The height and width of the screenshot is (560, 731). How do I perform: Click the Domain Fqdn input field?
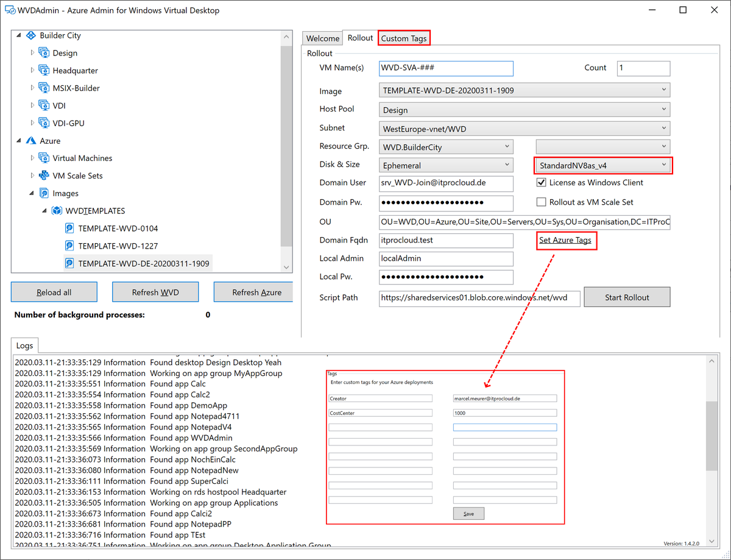[446, 240]
